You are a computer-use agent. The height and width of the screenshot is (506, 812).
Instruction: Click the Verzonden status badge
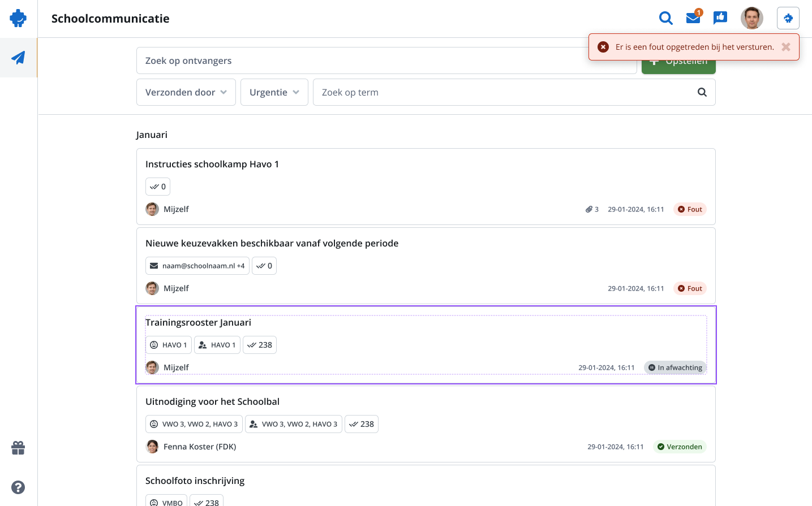point(680,447)
